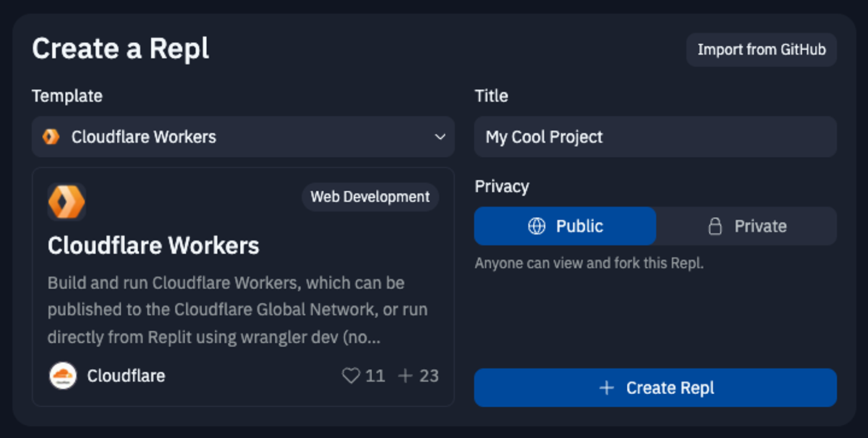
Task: Select the Web Development category tag
Action: point(370,196)
